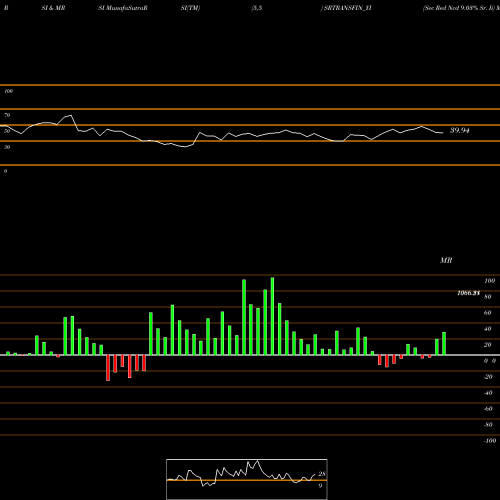Click the tallest green bar in MR histogram
This screenshot has height=500, width=500.
pyautogui.click(x=272, y=316)
